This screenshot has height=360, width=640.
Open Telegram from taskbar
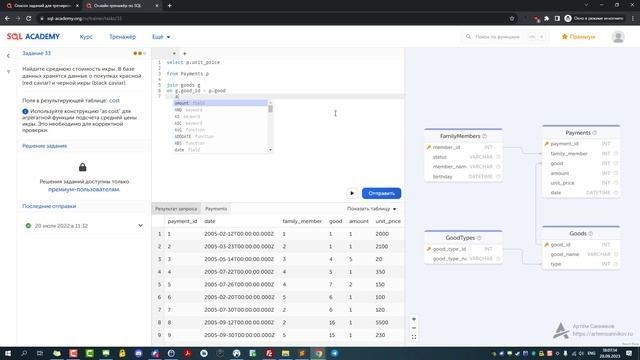[x=334, y=353]
